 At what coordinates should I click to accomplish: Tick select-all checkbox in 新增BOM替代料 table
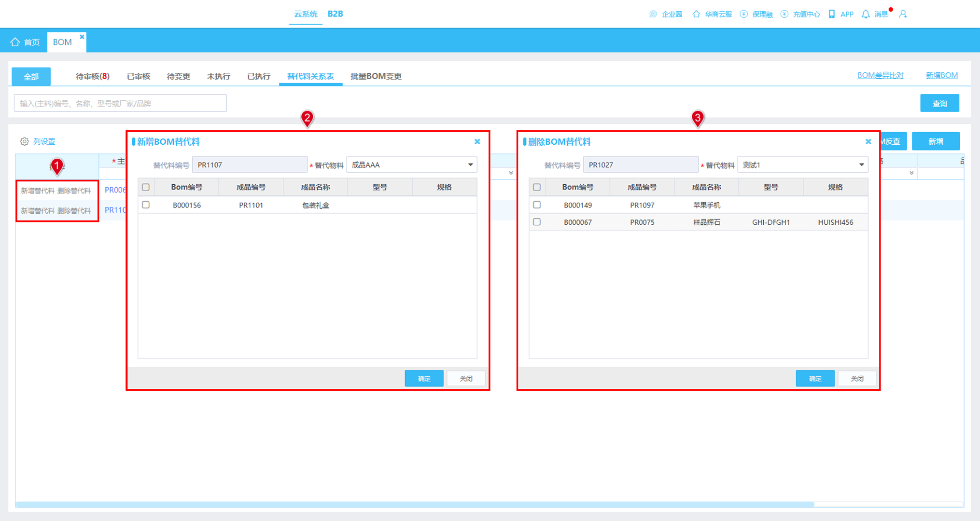146,187
